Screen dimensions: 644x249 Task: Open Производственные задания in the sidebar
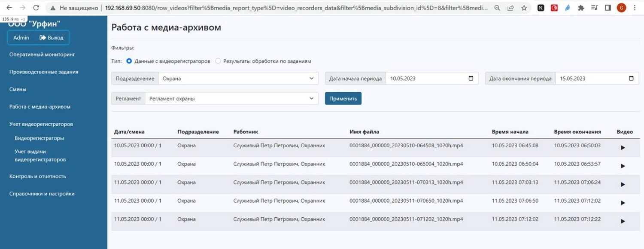point(44,72)
